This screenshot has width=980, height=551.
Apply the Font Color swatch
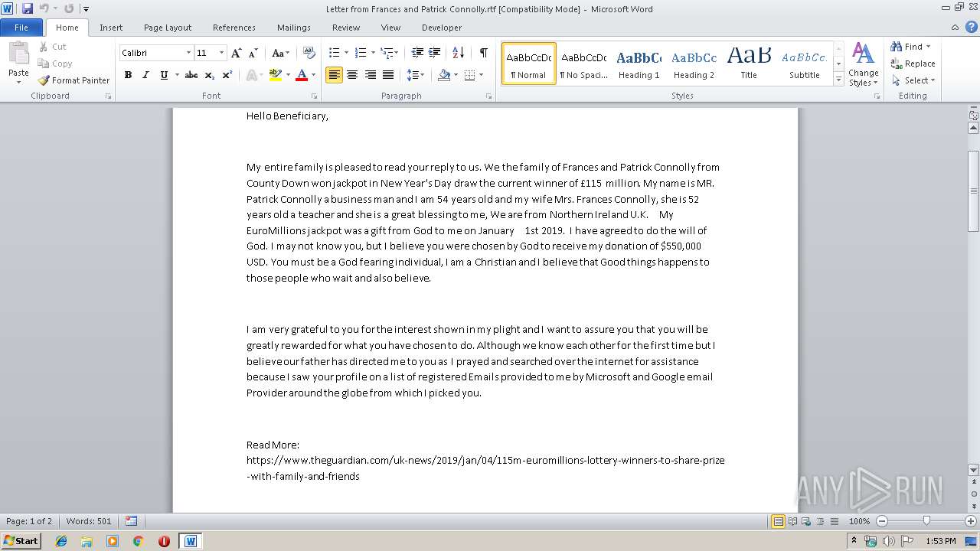302,75
